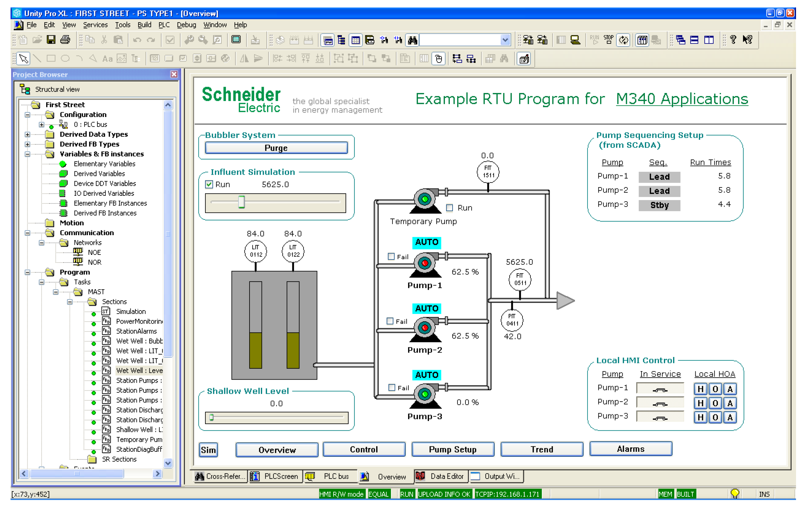
Task: Click the Save floppy disk icon
Action: [51, 40]
